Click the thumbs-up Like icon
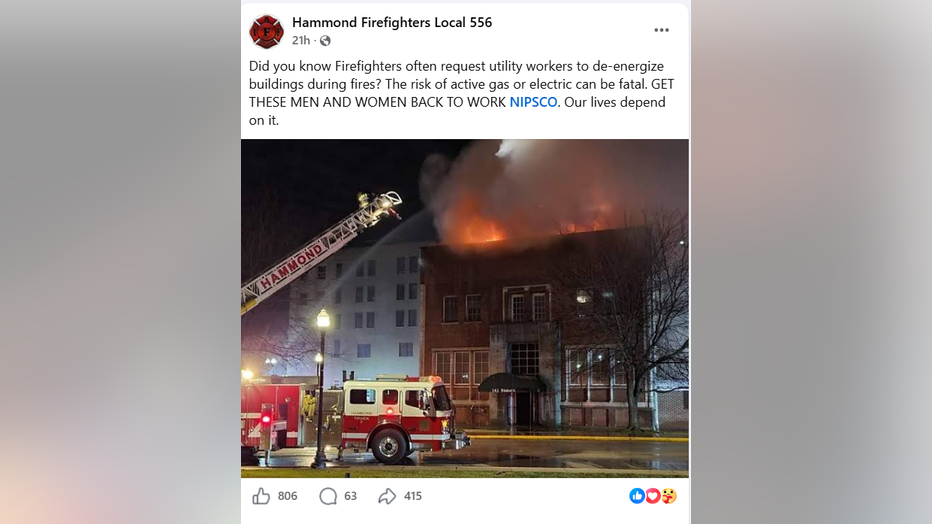932x524 pixels. [x=261, y=495]
